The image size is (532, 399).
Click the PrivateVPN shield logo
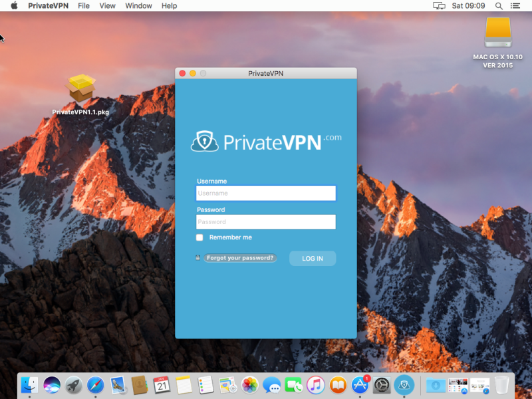[205, 142]
